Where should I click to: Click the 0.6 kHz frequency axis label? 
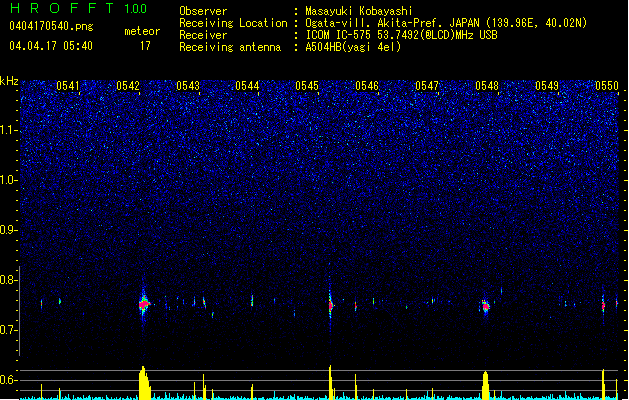pyautogui.click(x=8, y=380)
